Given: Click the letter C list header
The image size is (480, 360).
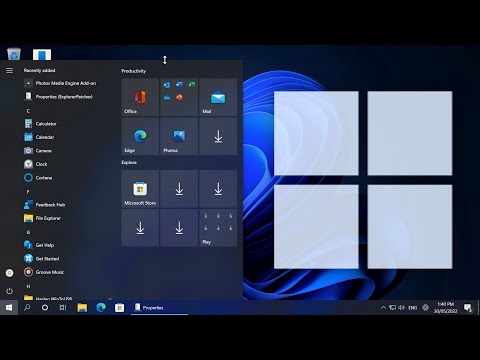Looking at the screenshot, I should (x=28, y=111).
